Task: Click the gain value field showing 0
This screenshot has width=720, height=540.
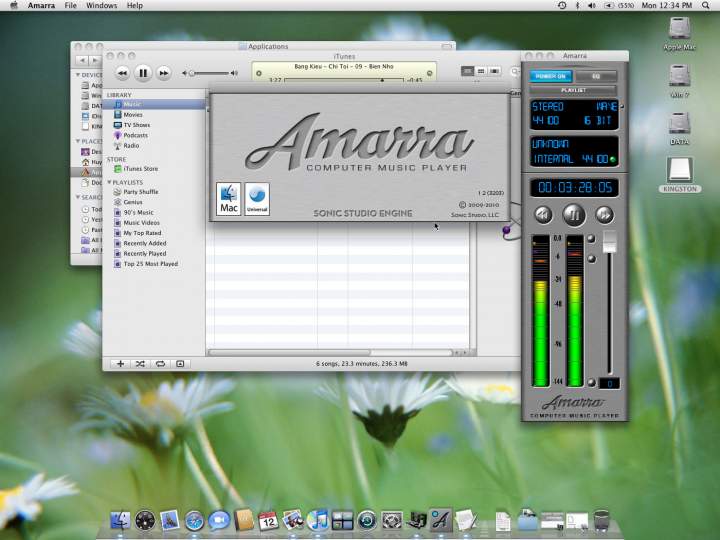Action: tap(609, 383)
